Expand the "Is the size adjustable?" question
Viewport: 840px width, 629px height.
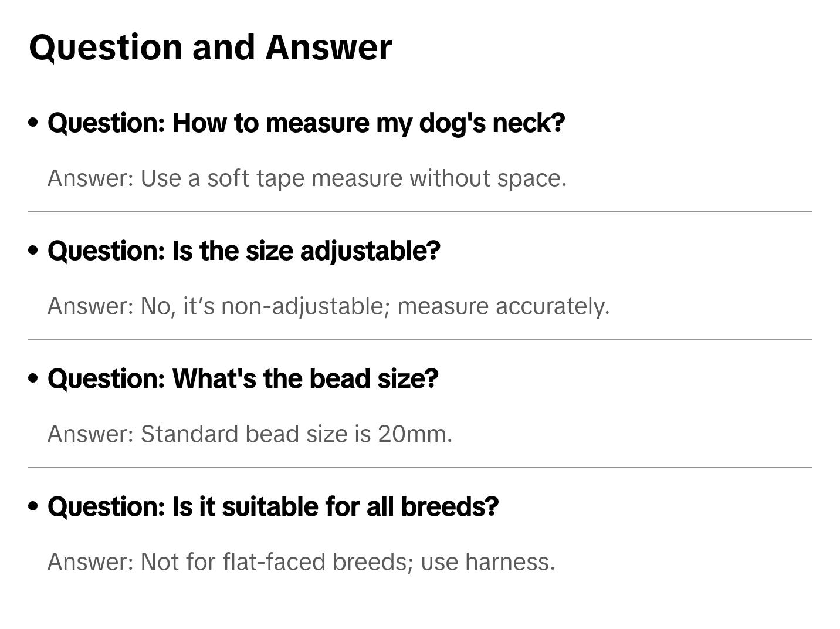coord(243,251)
